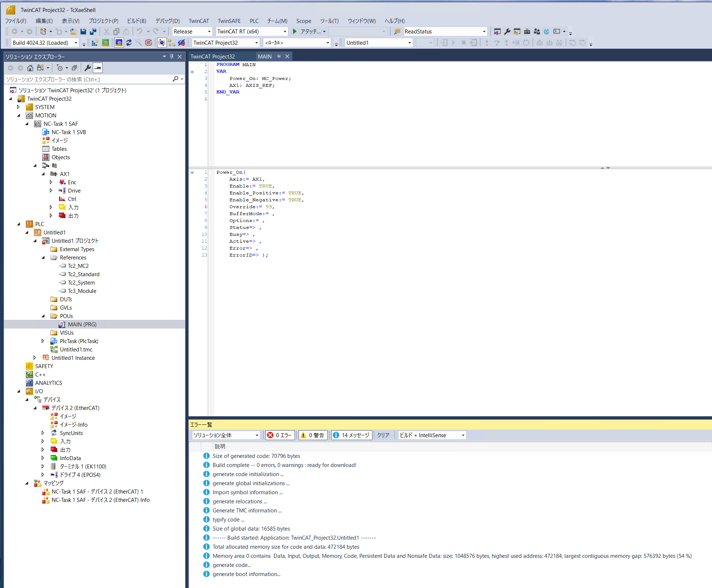Screen dimensions: 712x588
Task: Toggle the 0 エラー errors filter
Action: pos(280,435)
